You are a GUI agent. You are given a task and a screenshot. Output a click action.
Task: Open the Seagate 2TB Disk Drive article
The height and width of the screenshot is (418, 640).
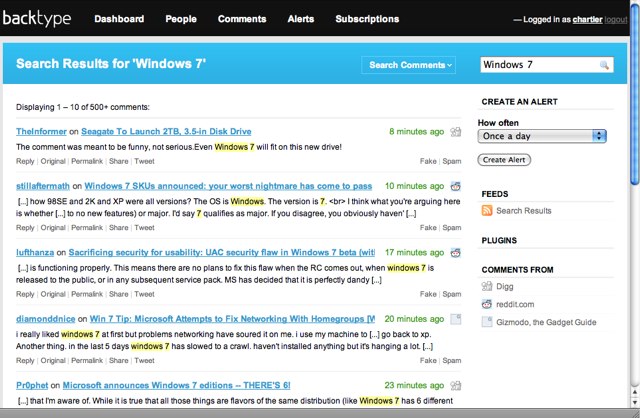point(166,131)
